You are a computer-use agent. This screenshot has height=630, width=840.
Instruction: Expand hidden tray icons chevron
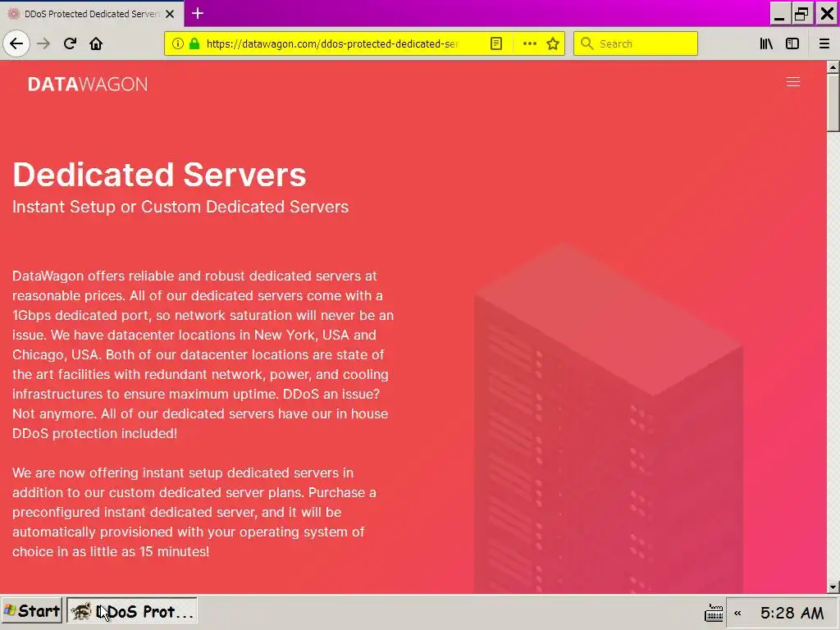tap(737, 613)
